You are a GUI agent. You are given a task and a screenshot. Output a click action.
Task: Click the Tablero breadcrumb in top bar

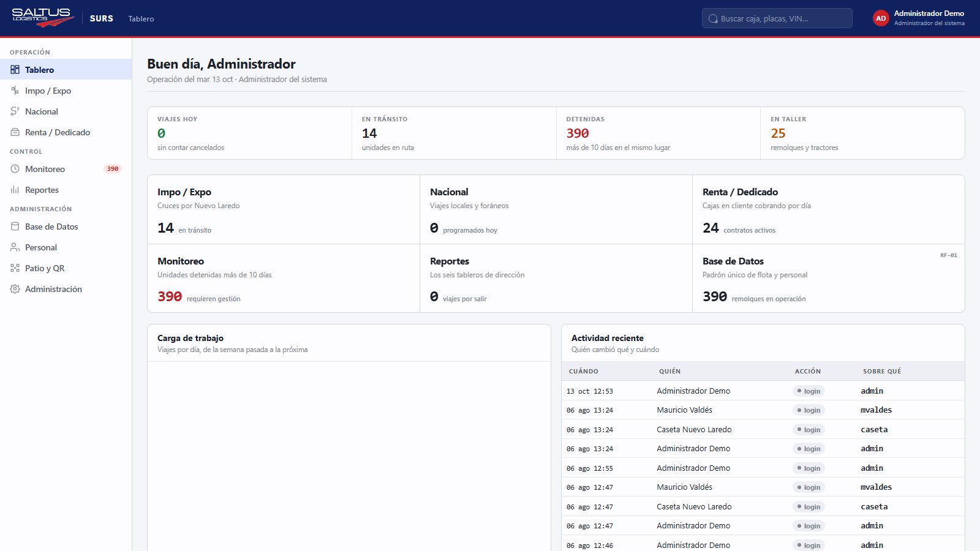[141, 19]
